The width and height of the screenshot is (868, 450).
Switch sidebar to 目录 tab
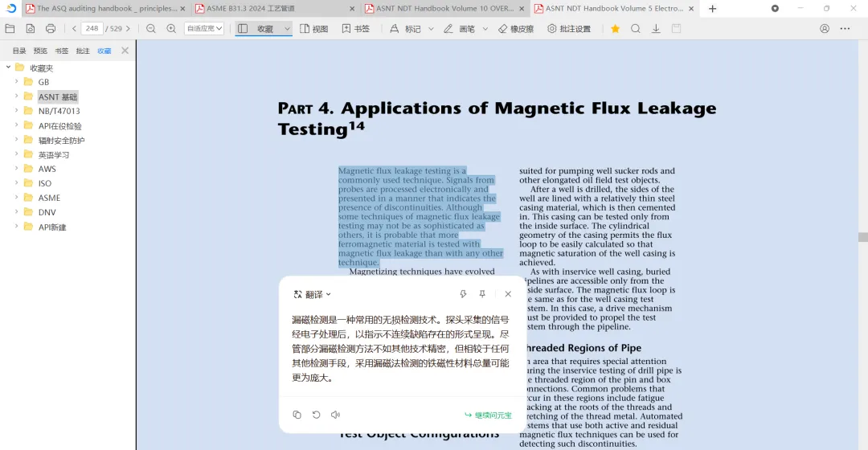[x=19, y=51]
